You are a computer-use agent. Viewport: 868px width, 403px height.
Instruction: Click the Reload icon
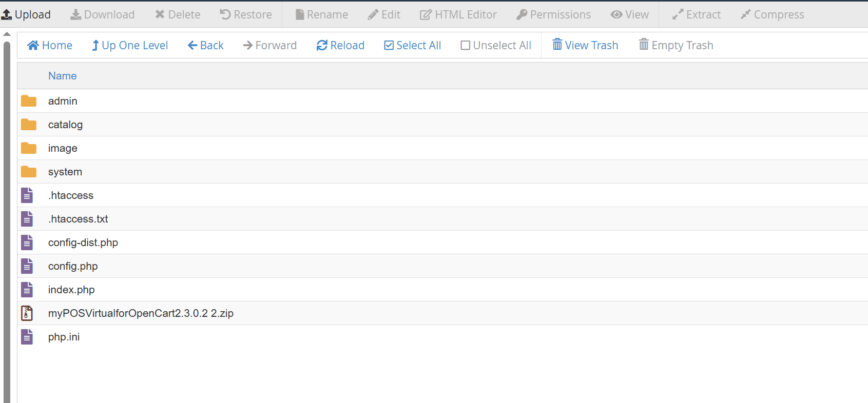tap(322, 46)
